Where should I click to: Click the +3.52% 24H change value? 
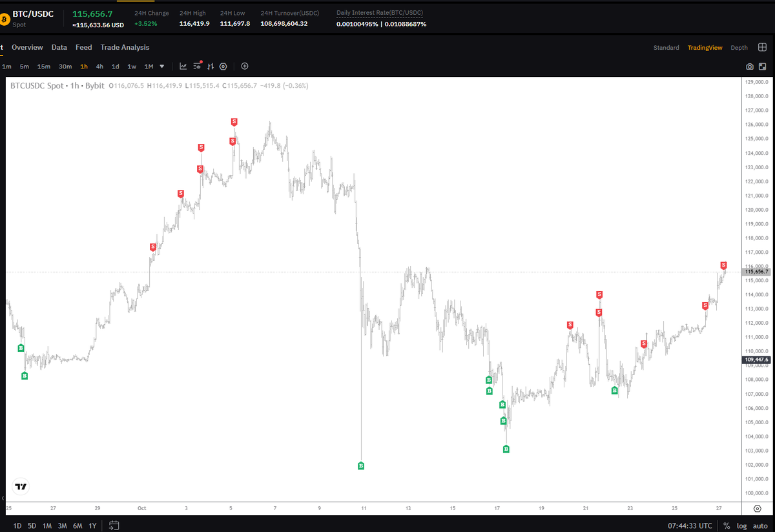145,24
